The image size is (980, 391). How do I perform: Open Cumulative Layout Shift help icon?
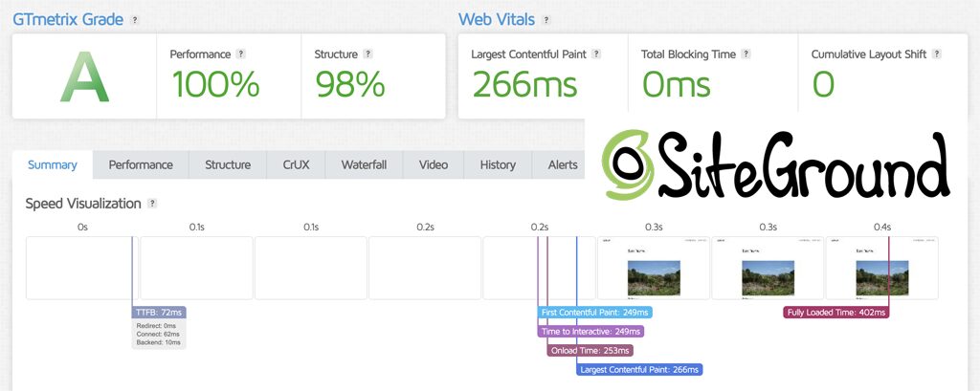pos(937,54)
